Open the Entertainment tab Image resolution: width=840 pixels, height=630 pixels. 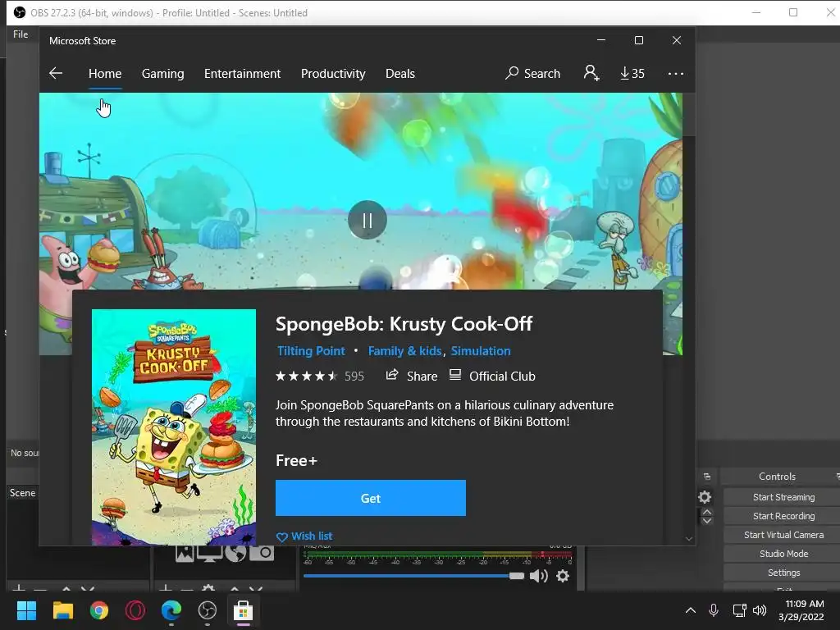242,73
